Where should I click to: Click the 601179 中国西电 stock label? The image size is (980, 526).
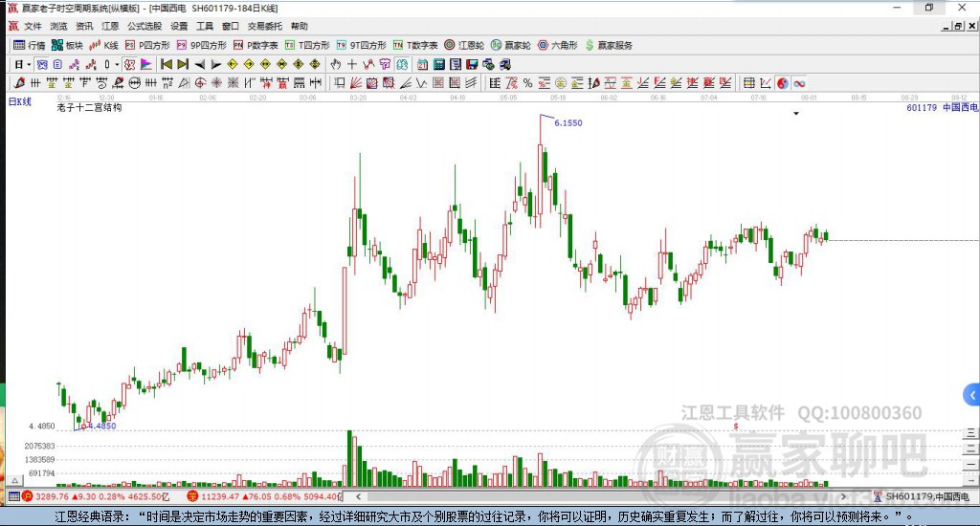(x=943, y=107)
